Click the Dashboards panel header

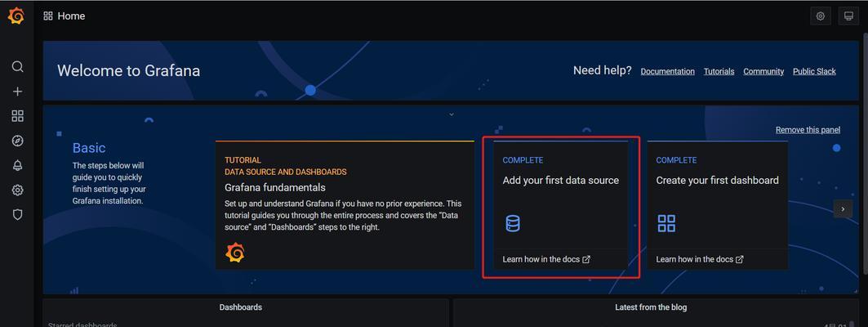point(241,307)
